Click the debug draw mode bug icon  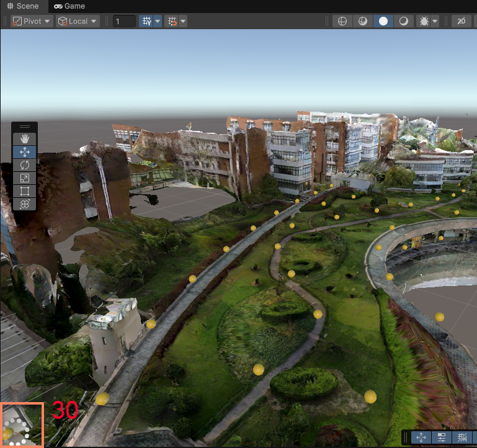click(x=424, y=21)
